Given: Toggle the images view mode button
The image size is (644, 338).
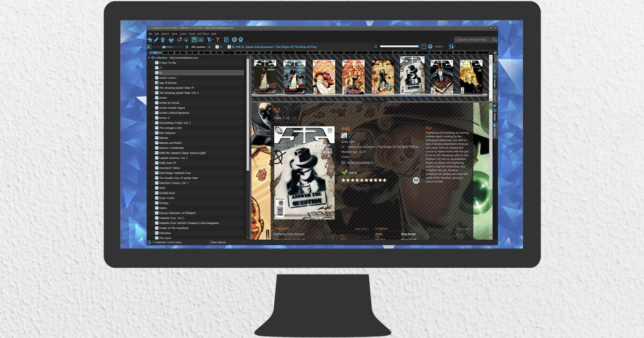Looking at the screenshot, I should 194,40.
